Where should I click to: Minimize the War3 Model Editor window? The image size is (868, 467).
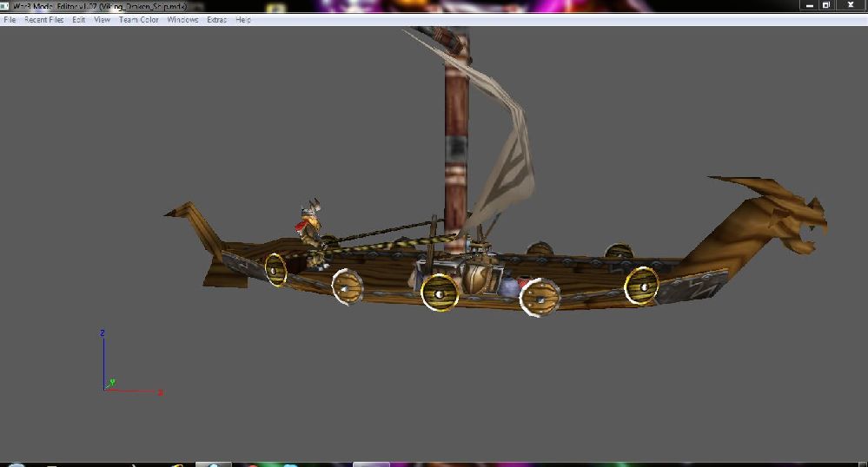809,5
